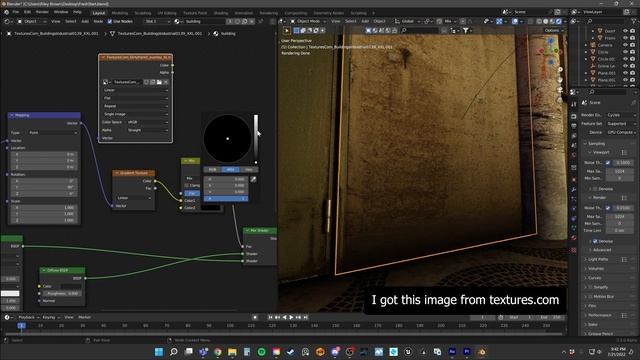The image size is (640, 360).
Task: Click Diffuse BSDF Roughness field
Action: click(62, 293)
